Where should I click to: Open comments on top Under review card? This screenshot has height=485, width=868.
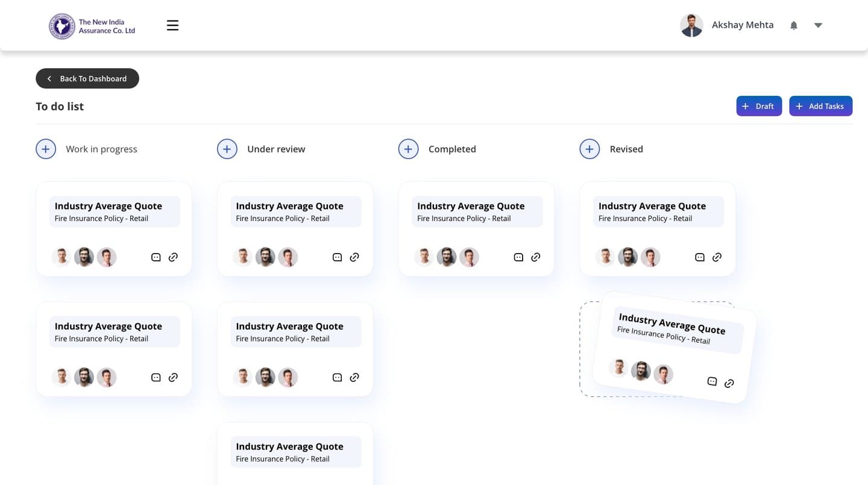337,257
